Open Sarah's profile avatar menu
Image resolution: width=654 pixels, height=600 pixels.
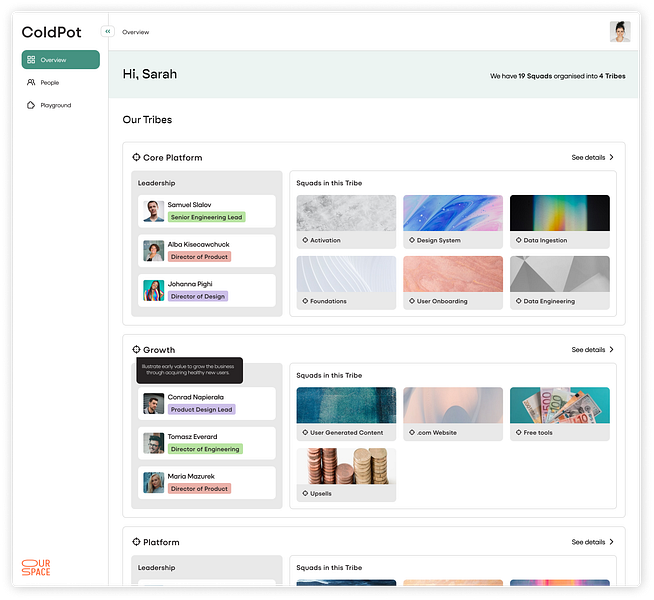[620, 32]
